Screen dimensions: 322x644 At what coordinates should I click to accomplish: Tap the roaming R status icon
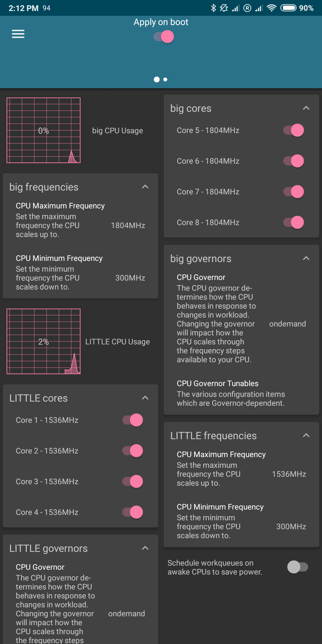click(247, 8)
